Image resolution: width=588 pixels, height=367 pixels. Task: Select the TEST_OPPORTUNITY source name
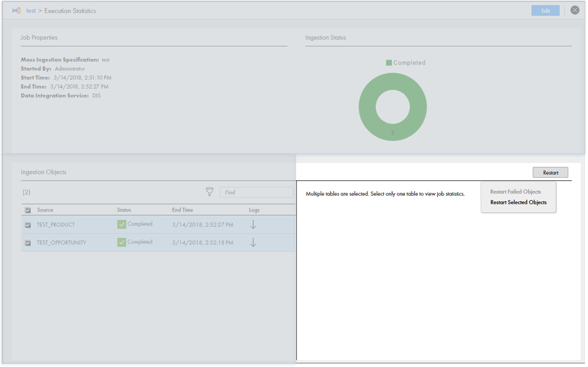(x=61, y=243)
